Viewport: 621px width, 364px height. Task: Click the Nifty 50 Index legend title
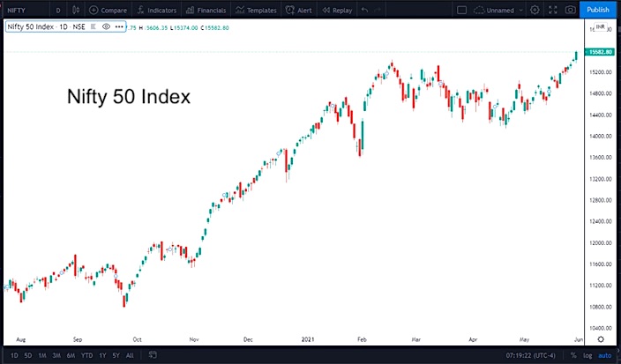[47, 27]
